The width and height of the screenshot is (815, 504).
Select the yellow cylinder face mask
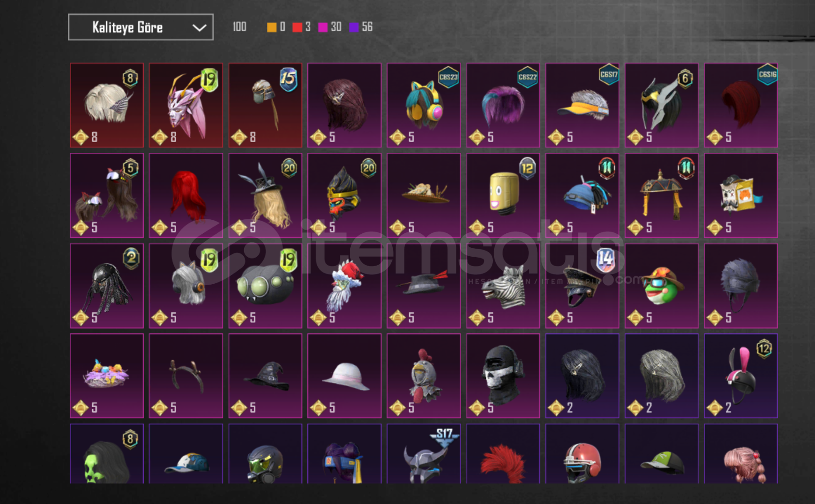click(x=503, y=195)
